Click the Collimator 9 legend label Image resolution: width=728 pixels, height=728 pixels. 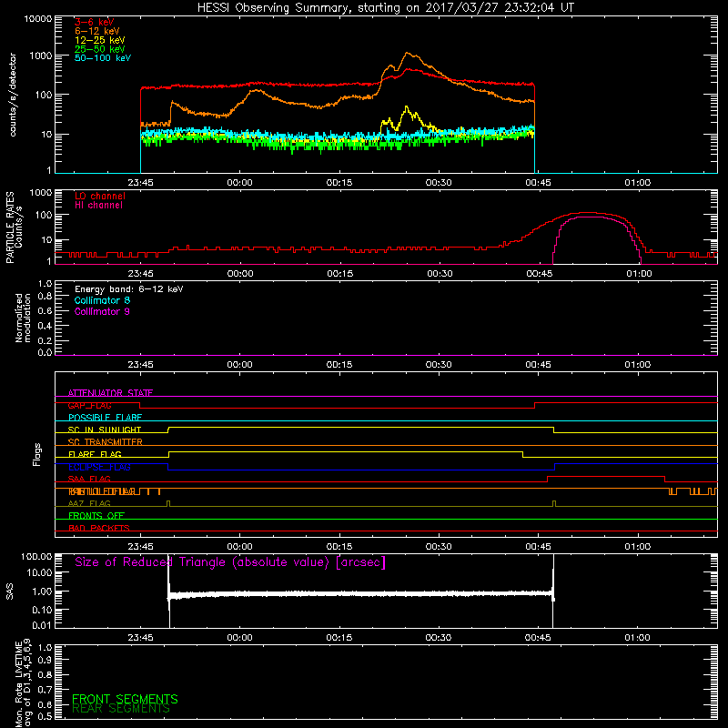(102, 311)
